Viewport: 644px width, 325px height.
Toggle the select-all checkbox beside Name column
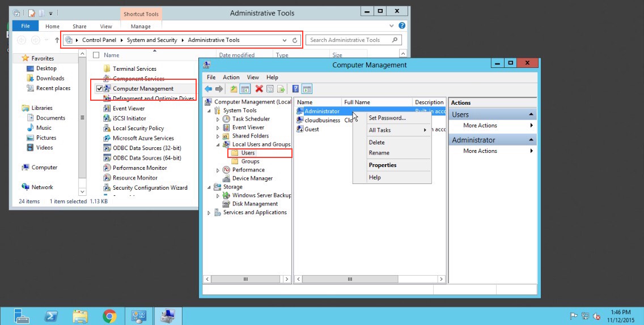[x=96, y=55]
